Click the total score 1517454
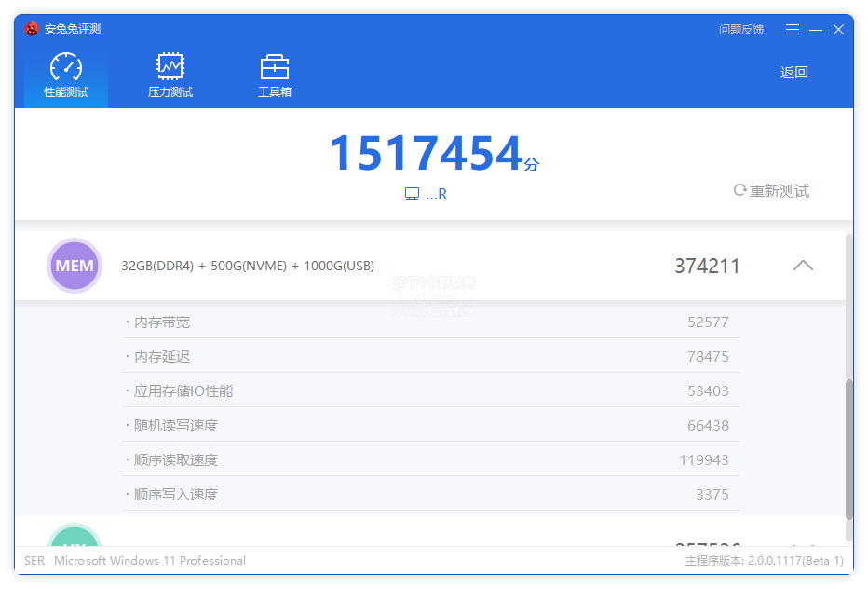Viewport: 868px width, 589px height. click(426, 154)
